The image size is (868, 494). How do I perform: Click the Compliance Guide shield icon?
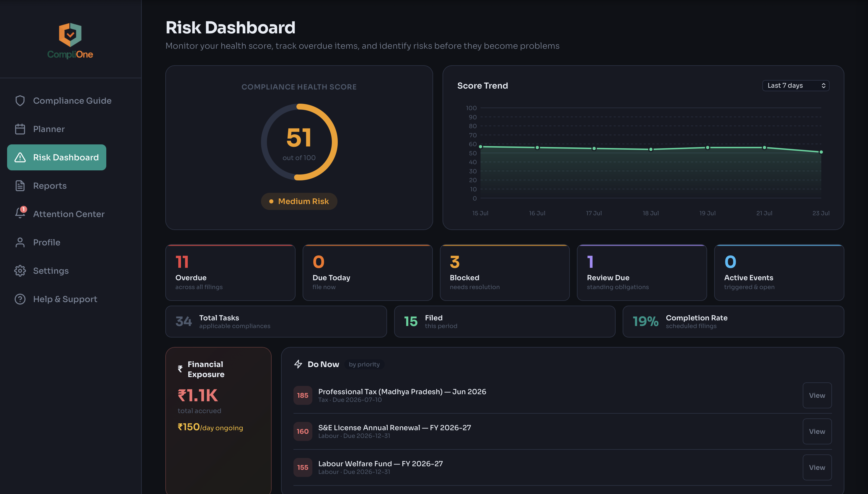20,101
